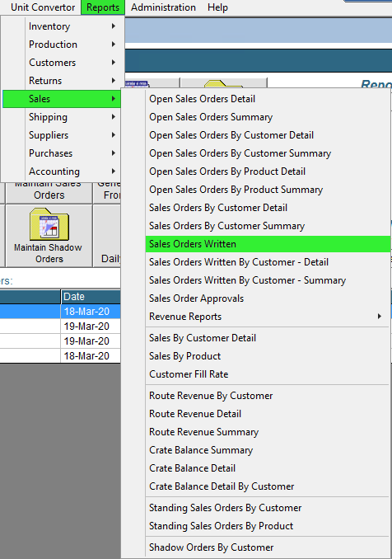Viewport: 392px width, 559px height.
Task: Choose Sales Orders Written By Customer - Detail
Action: click(x=268, y=262)
